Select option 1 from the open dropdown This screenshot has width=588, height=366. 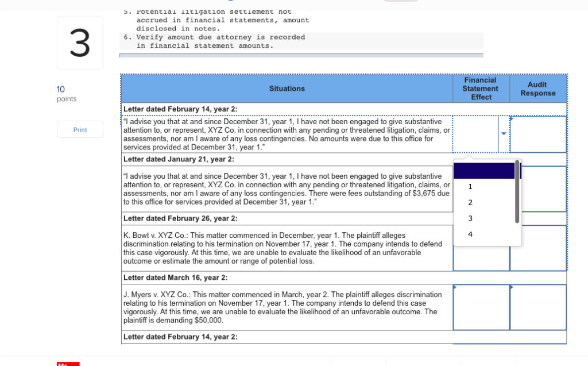click(x=470, y=186)
